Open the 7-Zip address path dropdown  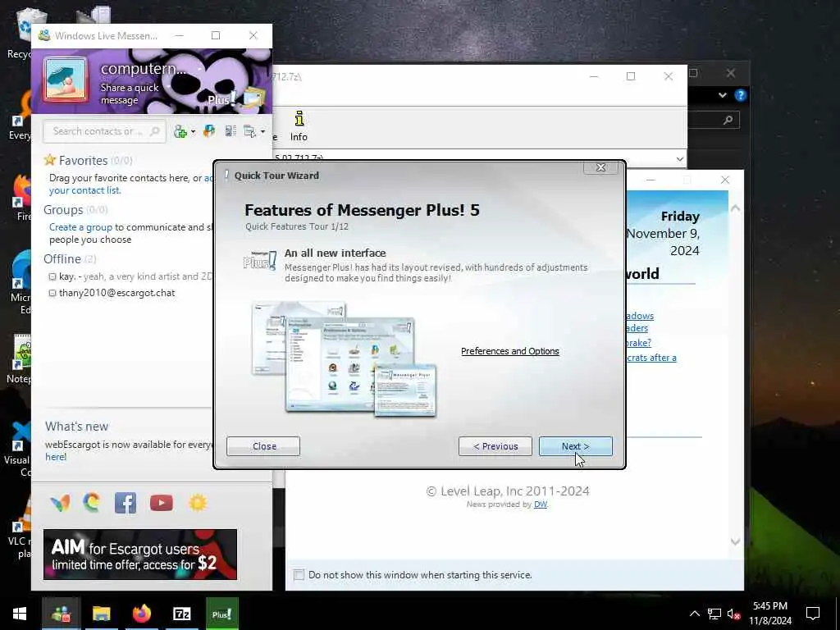pos(680,159)
